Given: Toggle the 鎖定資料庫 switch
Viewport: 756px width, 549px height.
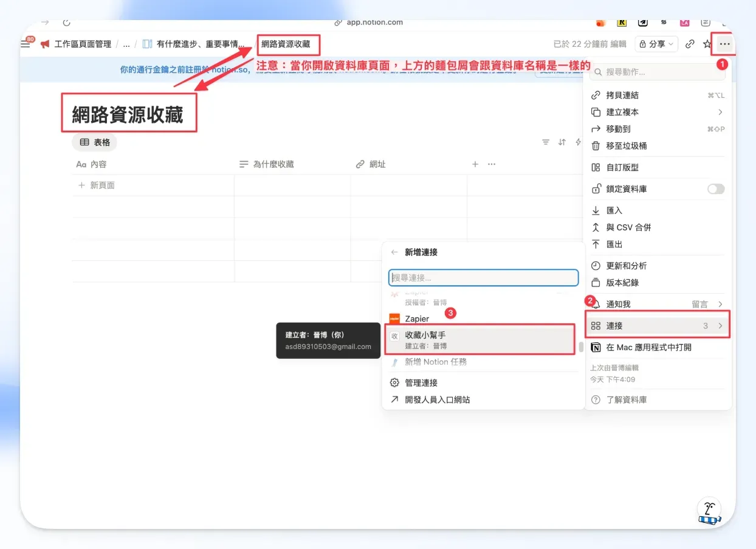Looking at the screenshot, I should pos(716,189).
